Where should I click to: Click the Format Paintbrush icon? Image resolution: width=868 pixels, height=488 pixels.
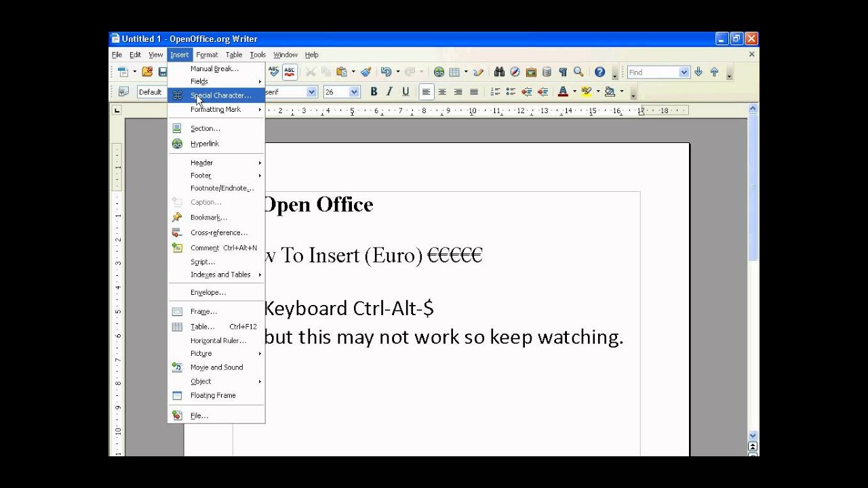[366, 72]
